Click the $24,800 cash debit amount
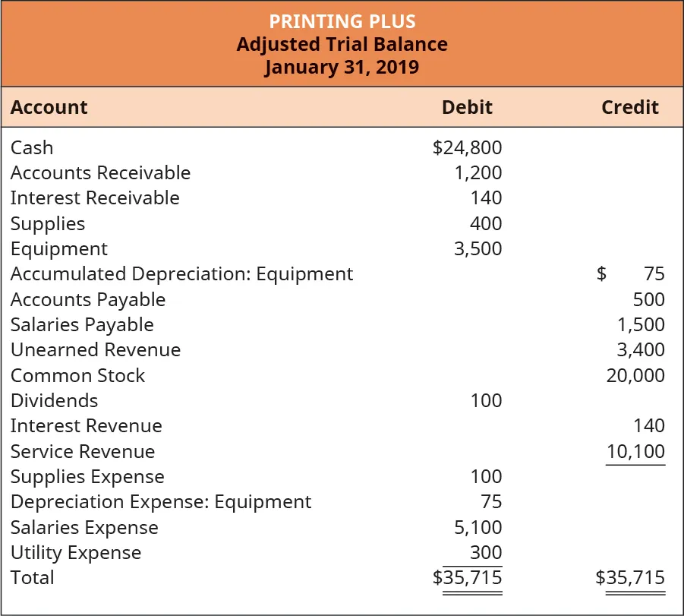 click(467, 147)
